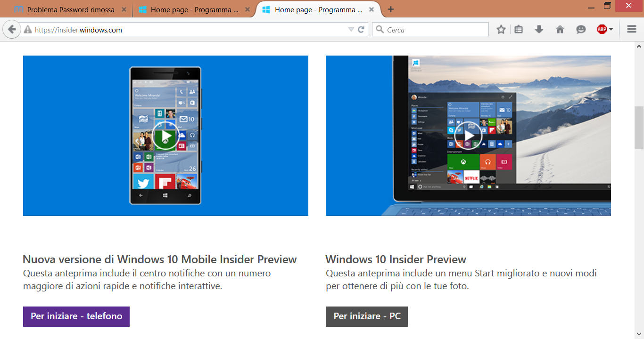Image resolution: width=644 pixels, height=339 pixels.
Task: Open the downloads arrow icon
Action: coord(539,30)
